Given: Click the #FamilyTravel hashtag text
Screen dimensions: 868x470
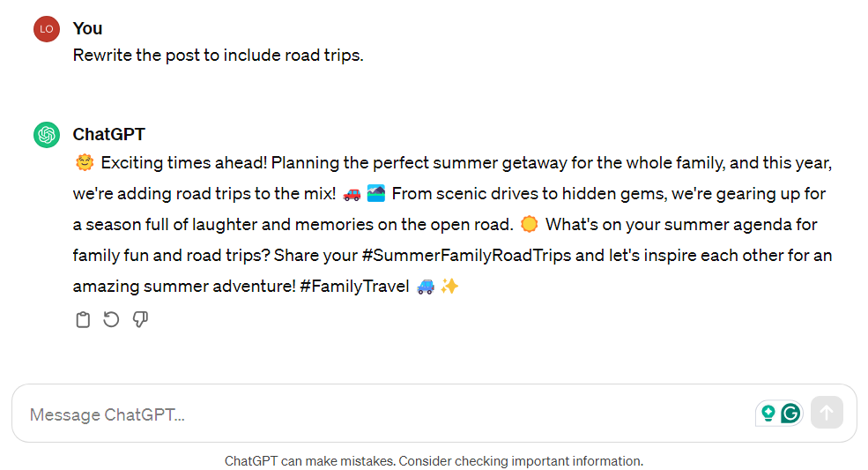Looking at the screenshot, I should click(x=354, y=287).
